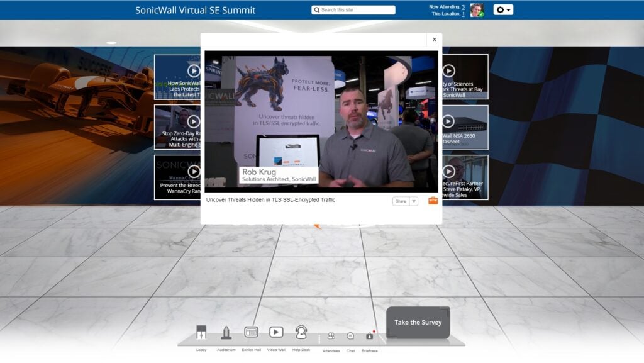
Task: Take the Survey
Action: point(418,322)
